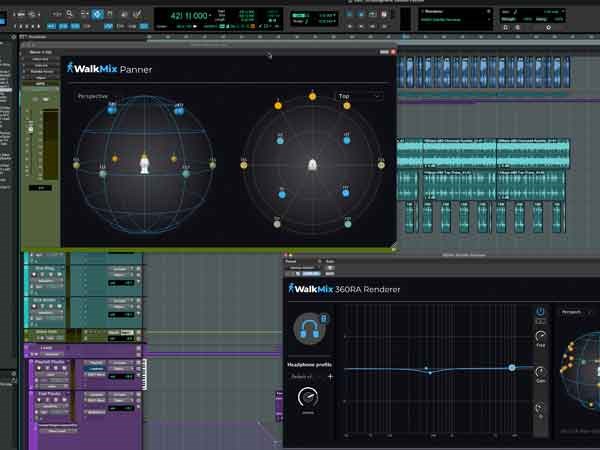Add a headphone profile with plus icon

tap(331, 376)
